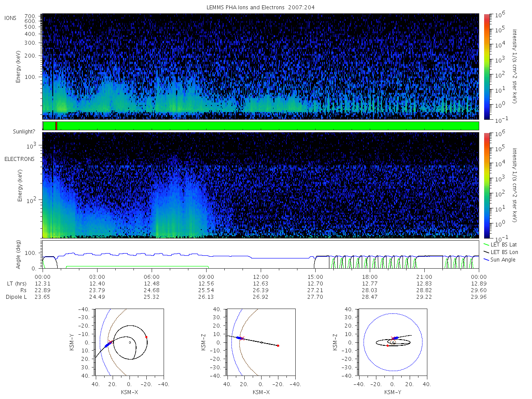
Task: Click the blue Sun Angle trace in angle plot
Action: point(261,256)
